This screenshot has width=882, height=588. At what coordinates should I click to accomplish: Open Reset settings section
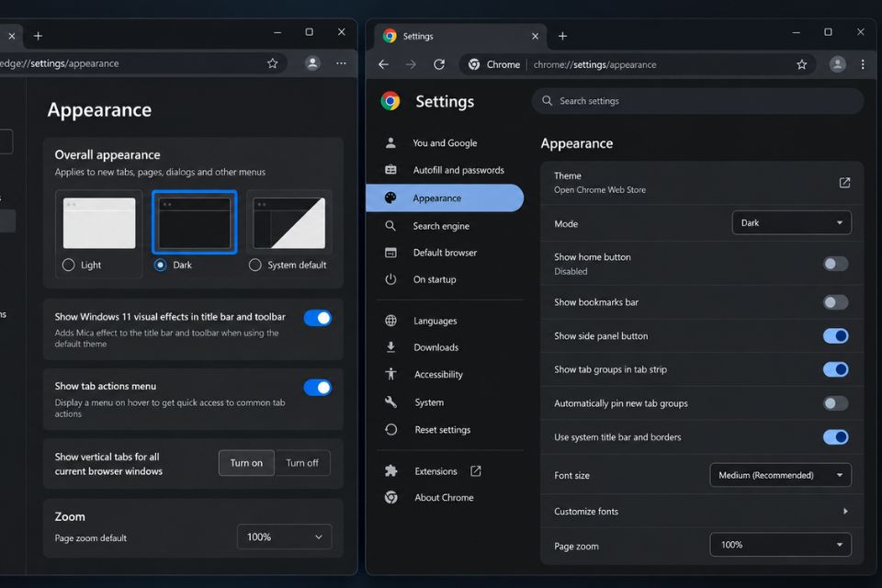click(445, 430)
